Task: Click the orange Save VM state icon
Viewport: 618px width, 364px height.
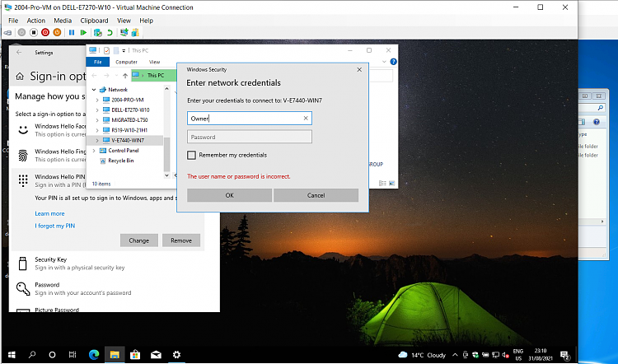Action: click(x=57, y=33)
